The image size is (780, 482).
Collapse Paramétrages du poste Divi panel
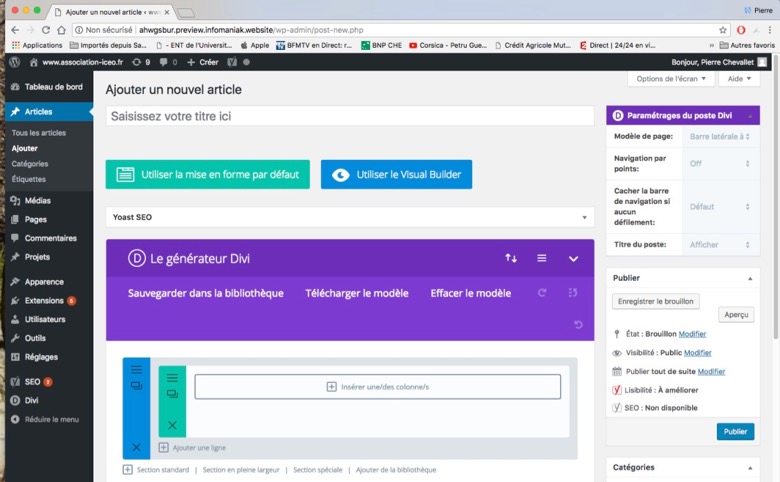tap(750, 116)
